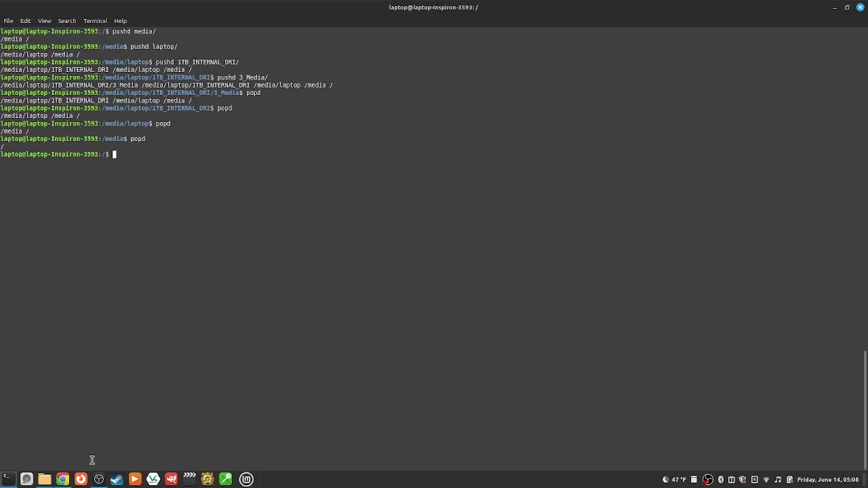Launch Steam from the taskbar
Image resolution: width=868 pixels, height=488 pixels.
click(x=117, y=479)
